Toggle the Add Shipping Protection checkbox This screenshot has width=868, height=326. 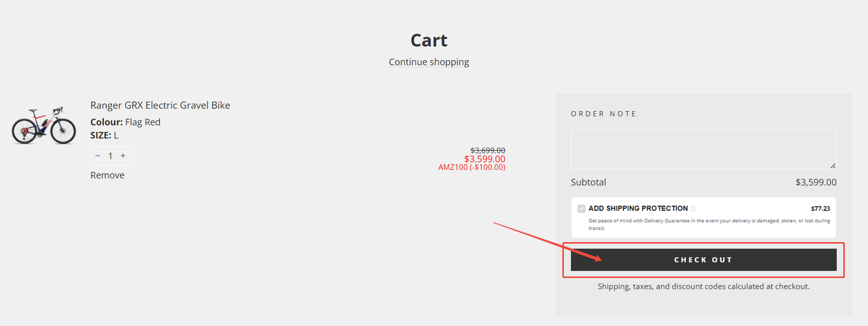(x=582, y=209)
